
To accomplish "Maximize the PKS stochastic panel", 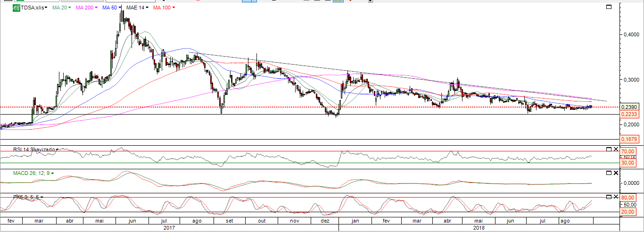I will [609, 197].
